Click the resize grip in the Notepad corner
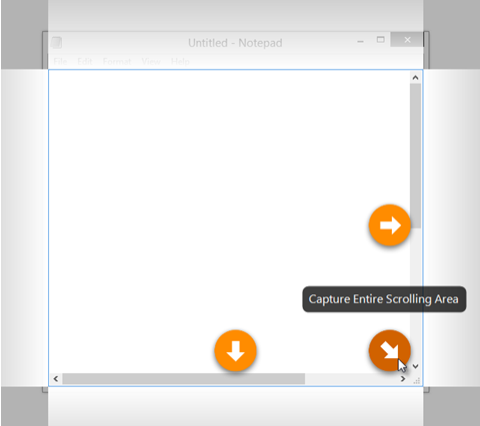The width and height of the screenshot is (480, 426). click(x=417, y=381)
